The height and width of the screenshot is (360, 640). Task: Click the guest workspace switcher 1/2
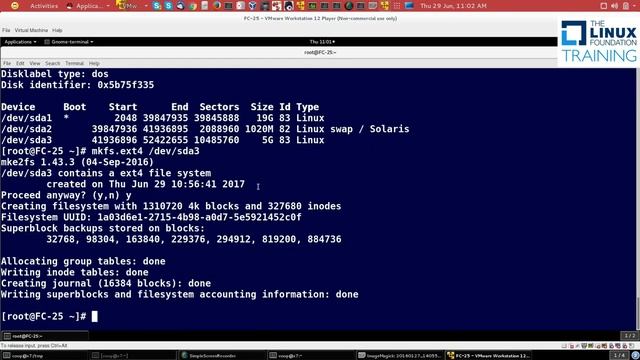point(630,336)
